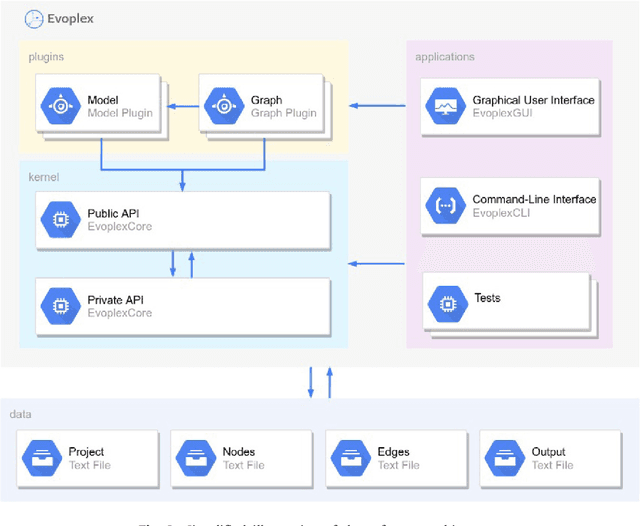Viewport: 640px width, 526px height.
Task: Click the Public API chip icon
Action: (x=59, y=220)
